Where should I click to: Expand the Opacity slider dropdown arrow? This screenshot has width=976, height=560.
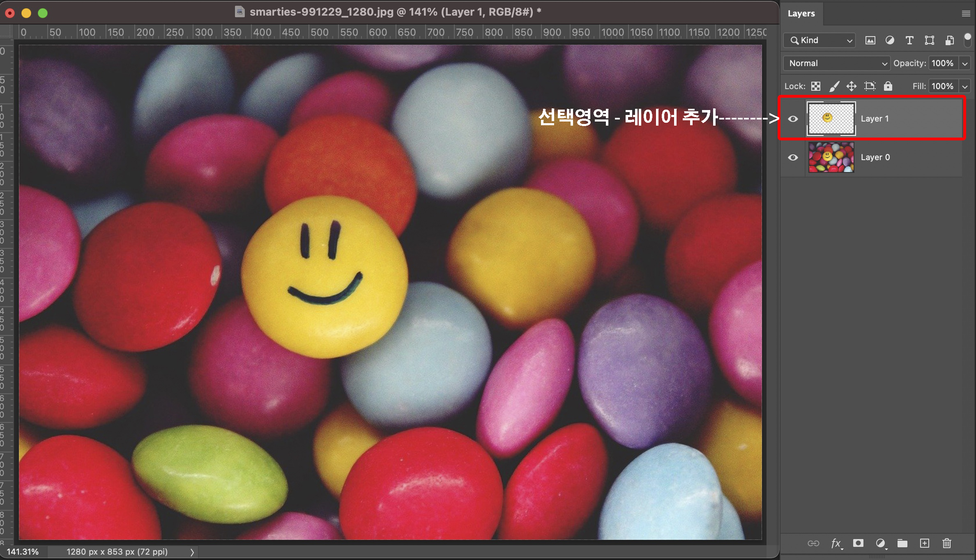tap(965, 64)
